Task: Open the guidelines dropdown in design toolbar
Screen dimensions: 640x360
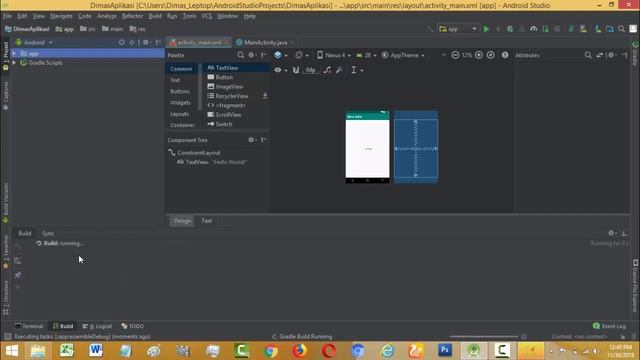Action: coord(356,70)
